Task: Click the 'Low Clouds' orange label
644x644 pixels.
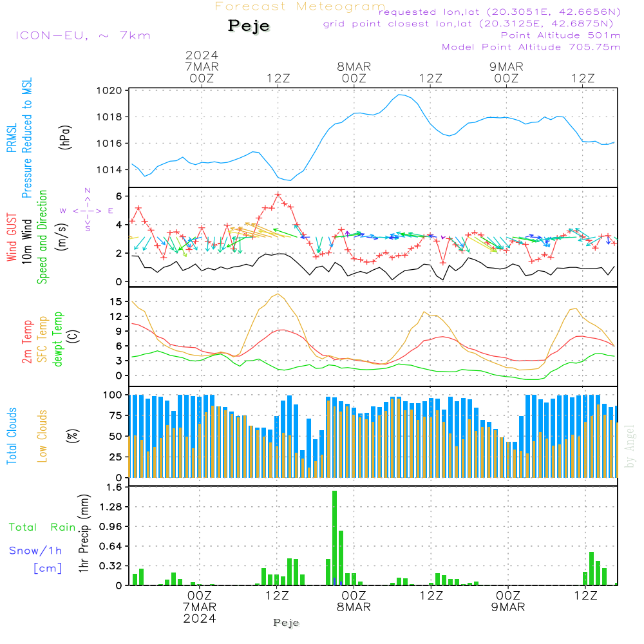Action: coord(42,436)
